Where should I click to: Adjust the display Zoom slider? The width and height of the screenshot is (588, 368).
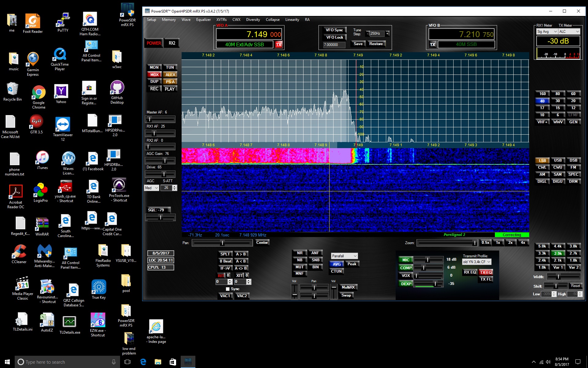[x=447, y=243]
